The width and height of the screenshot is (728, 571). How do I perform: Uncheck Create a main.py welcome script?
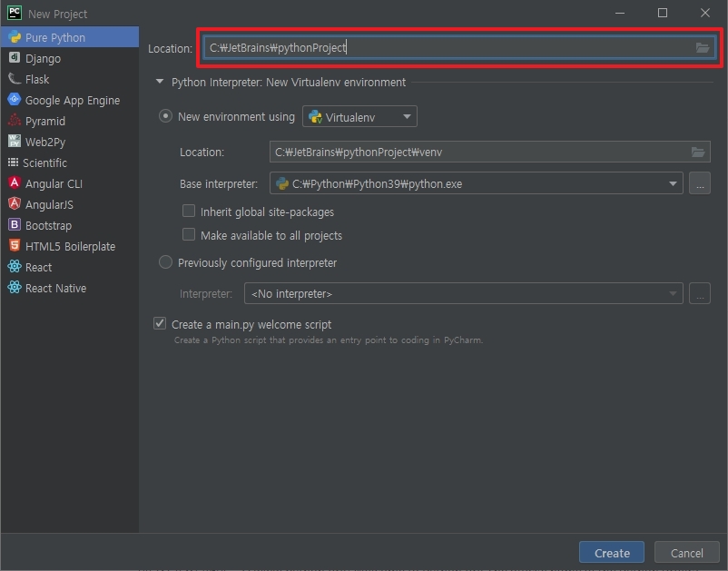pos(160,323)
